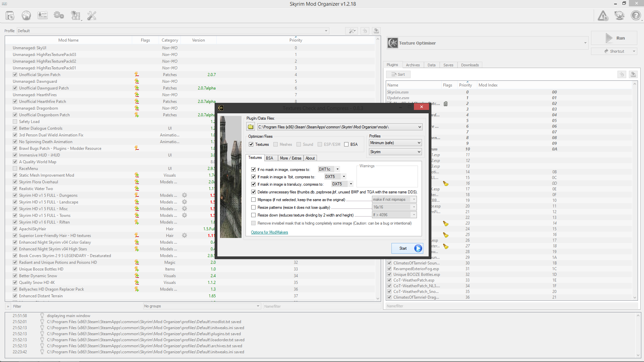
Task: Click the mod list Namefilter field
Action: [x=321, y=306]
